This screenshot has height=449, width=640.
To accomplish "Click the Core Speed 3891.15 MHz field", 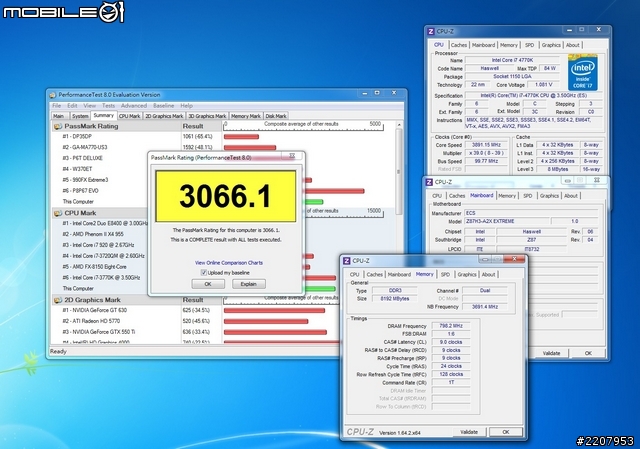I will tap(486, 145).
